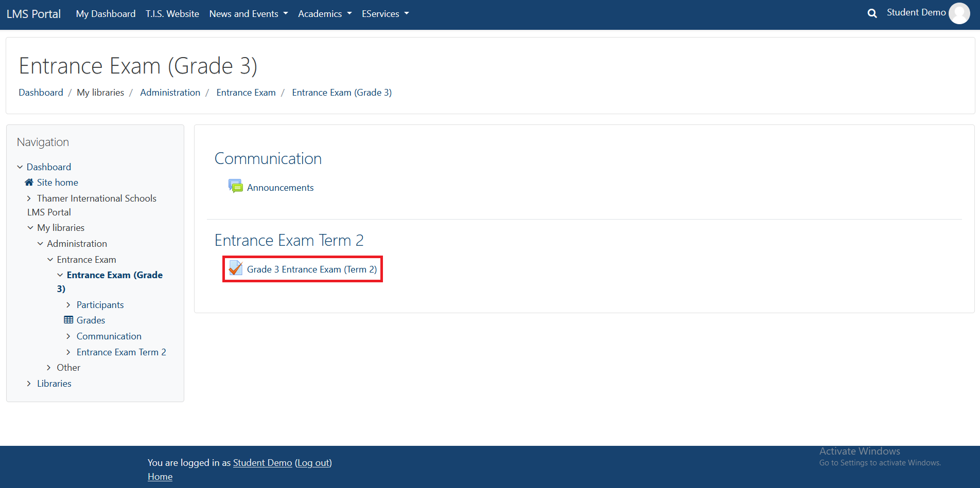Image resolution: width=980 pixels, height=488 pixels.
Task: Collapse the My libraries chevron
Action: point(30,227)
